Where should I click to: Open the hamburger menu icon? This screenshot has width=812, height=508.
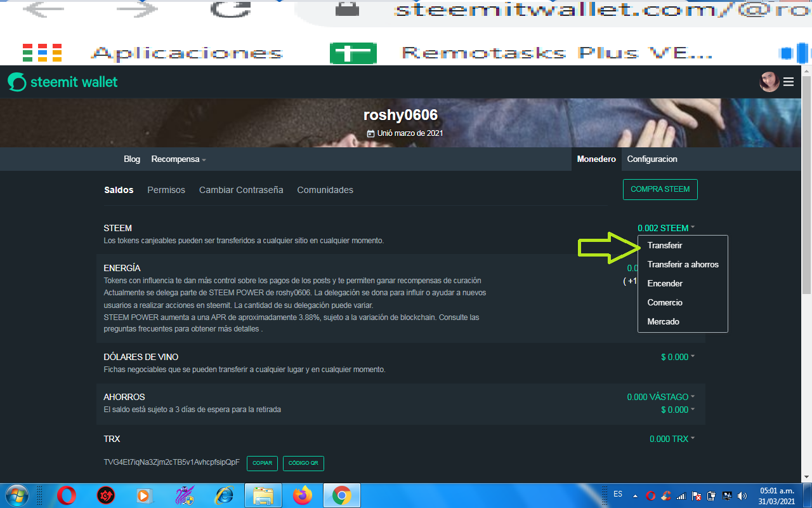pos(789,82)
